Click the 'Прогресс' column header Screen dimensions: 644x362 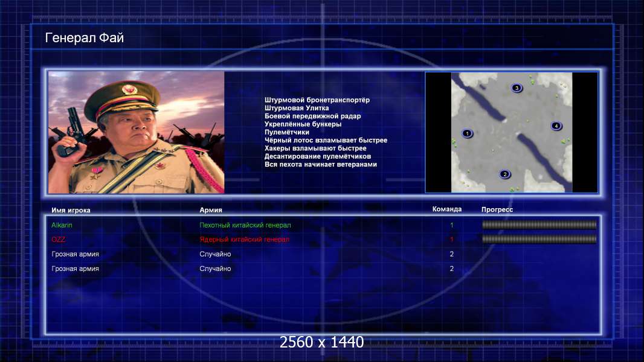coord(497,209)
